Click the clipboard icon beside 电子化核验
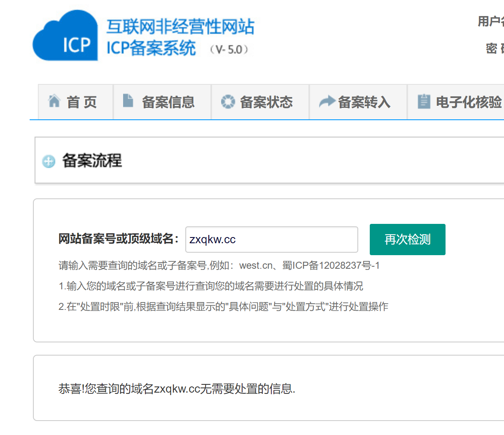 [x=424, y=101]
